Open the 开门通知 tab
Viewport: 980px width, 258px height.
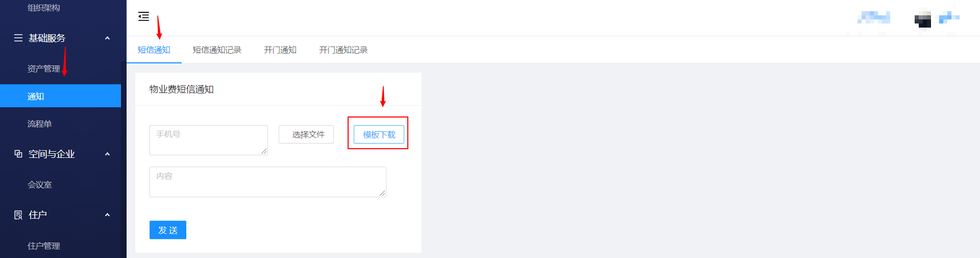[280, 50]
